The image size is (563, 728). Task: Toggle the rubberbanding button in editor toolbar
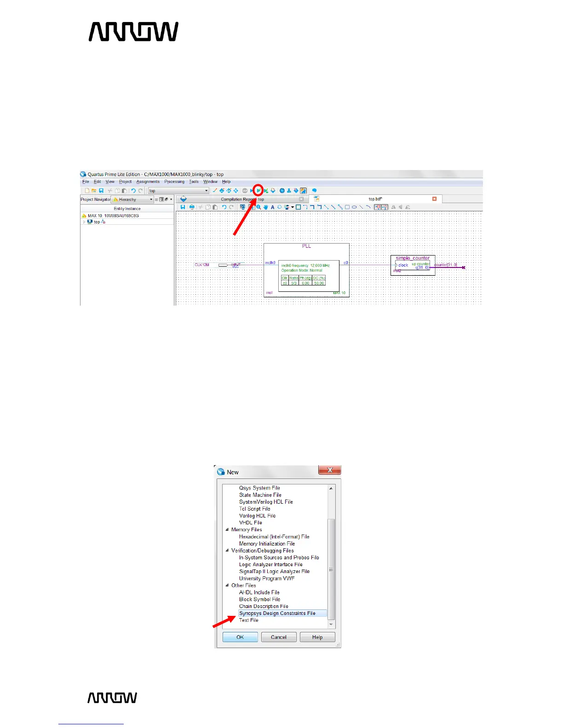pos(377,207)
